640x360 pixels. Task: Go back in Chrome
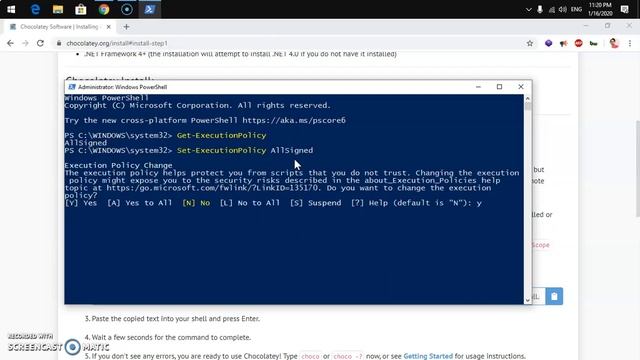click(x=11, y=43)
